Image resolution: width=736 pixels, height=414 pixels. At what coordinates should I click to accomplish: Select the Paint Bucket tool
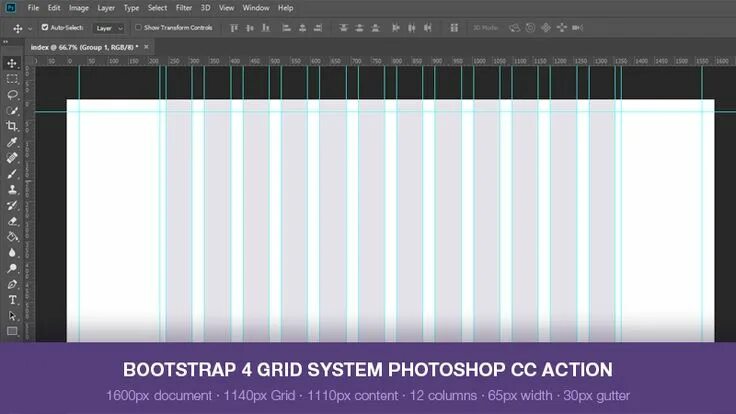(x=12, y=237)
